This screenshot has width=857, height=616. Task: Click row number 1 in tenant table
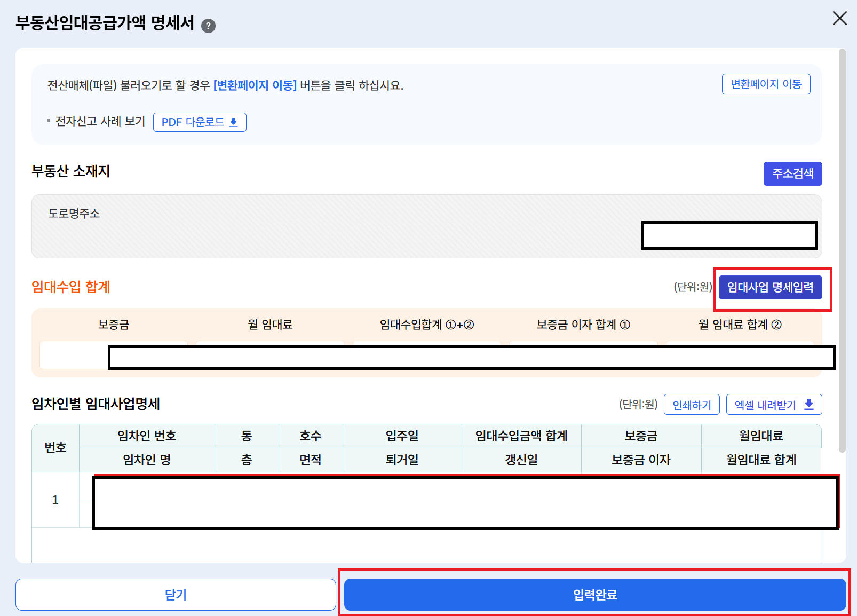click(55, 500)
